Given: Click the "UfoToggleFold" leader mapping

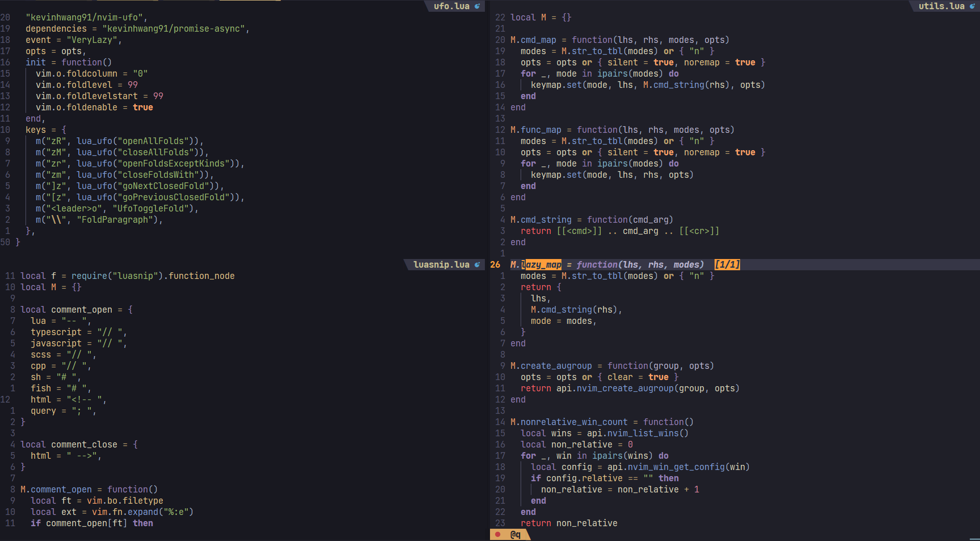Looking at the screenshot, I should click(117, 208).
